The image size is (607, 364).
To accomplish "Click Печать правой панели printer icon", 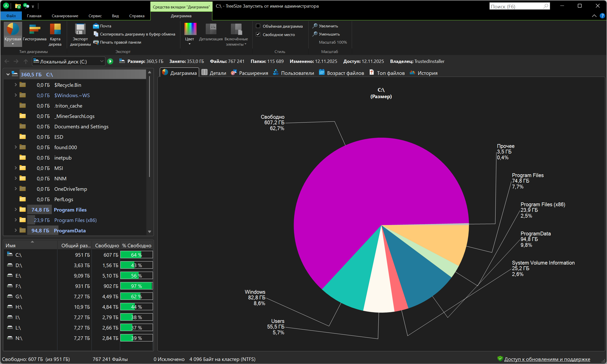I will (96, 42).
